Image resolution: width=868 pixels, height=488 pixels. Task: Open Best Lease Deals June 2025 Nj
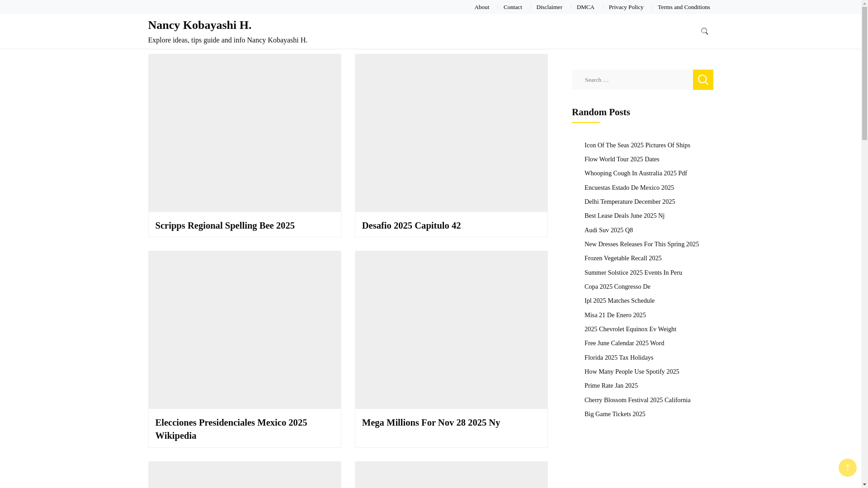(624, 216)
